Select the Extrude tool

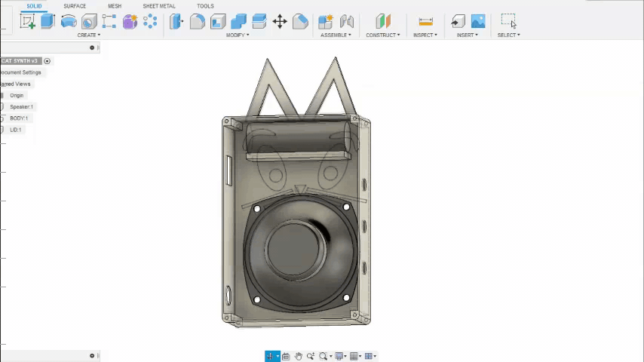tap(48, 21)
